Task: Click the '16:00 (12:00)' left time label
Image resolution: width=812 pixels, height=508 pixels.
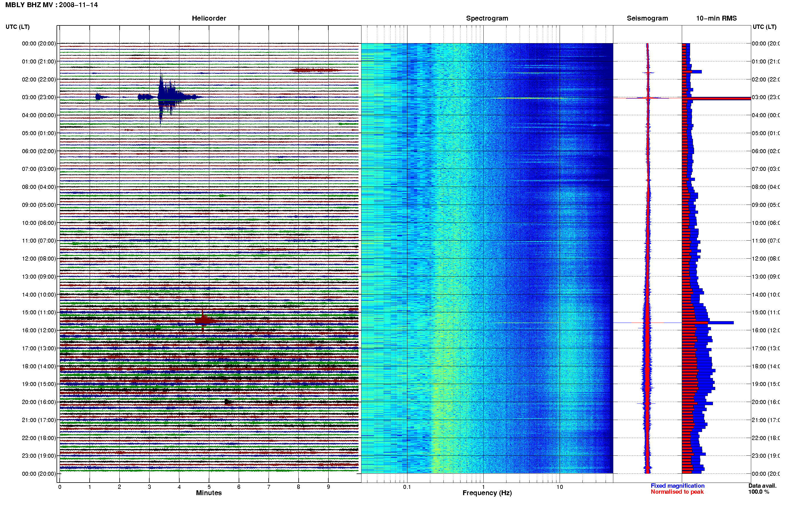Action: click(x=39, y=330)
